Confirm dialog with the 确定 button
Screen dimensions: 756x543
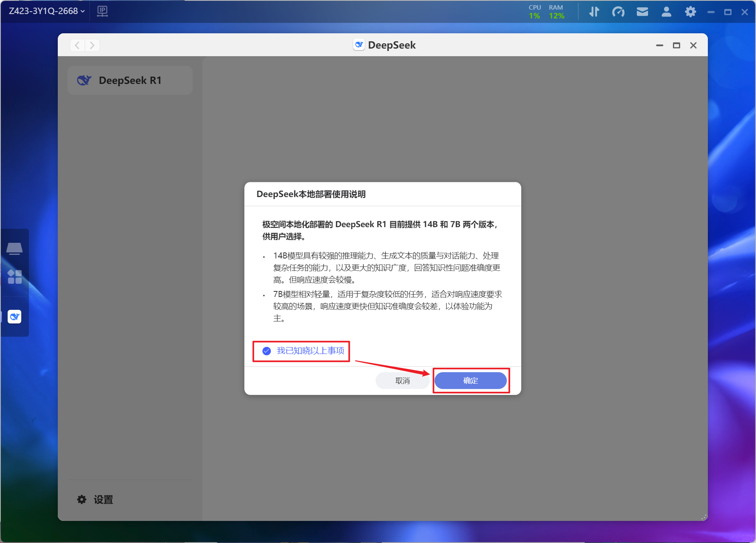pyautogui.click(x=470, y=380)
